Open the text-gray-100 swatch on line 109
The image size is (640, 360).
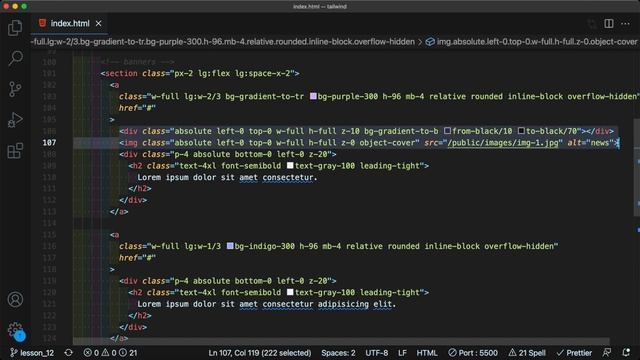point(290,166)
